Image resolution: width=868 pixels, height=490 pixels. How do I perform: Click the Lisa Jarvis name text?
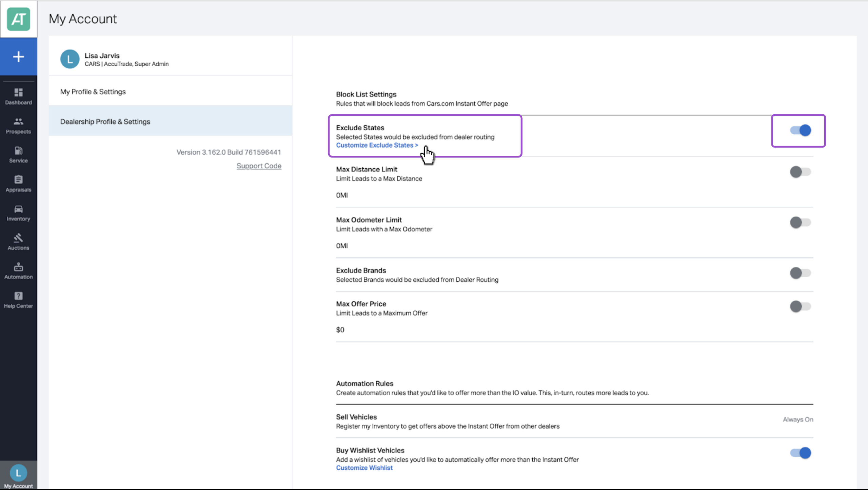[x=102, y=55]
